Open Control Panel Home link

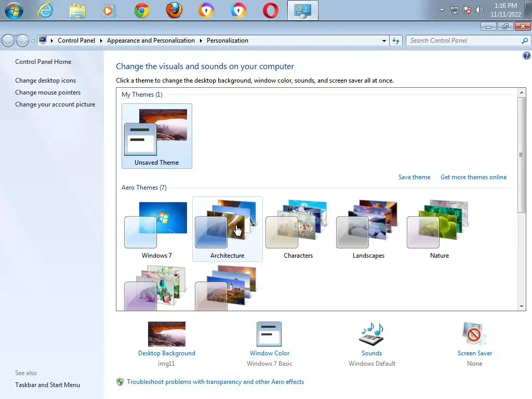click(x=43, y=62)
